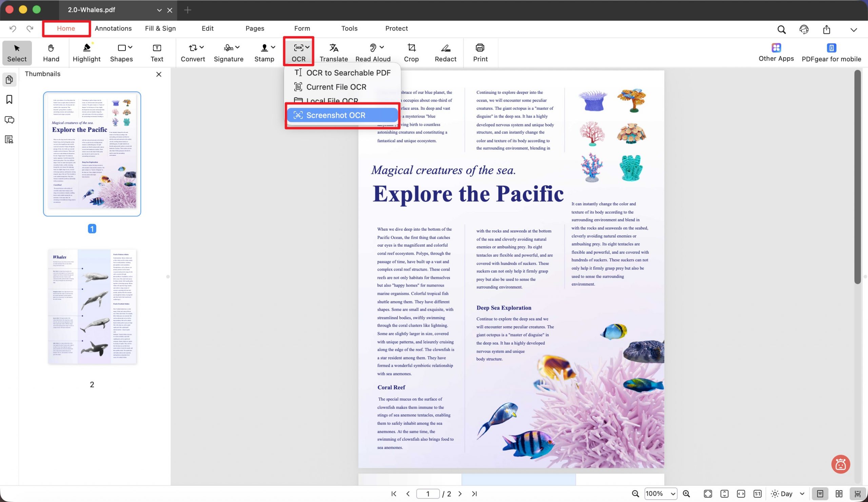Open the Translate tool

click(333, 53)
